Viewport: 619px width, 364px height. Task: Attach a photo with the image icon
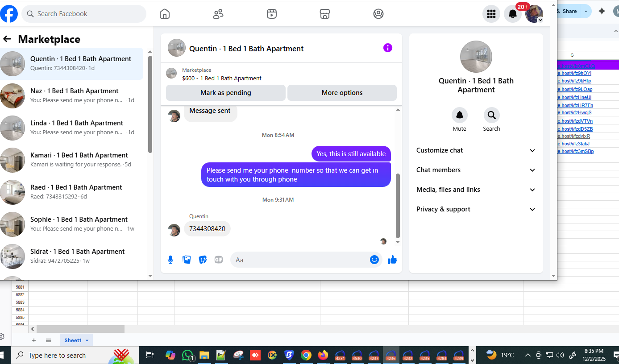(x=187, y=260)
